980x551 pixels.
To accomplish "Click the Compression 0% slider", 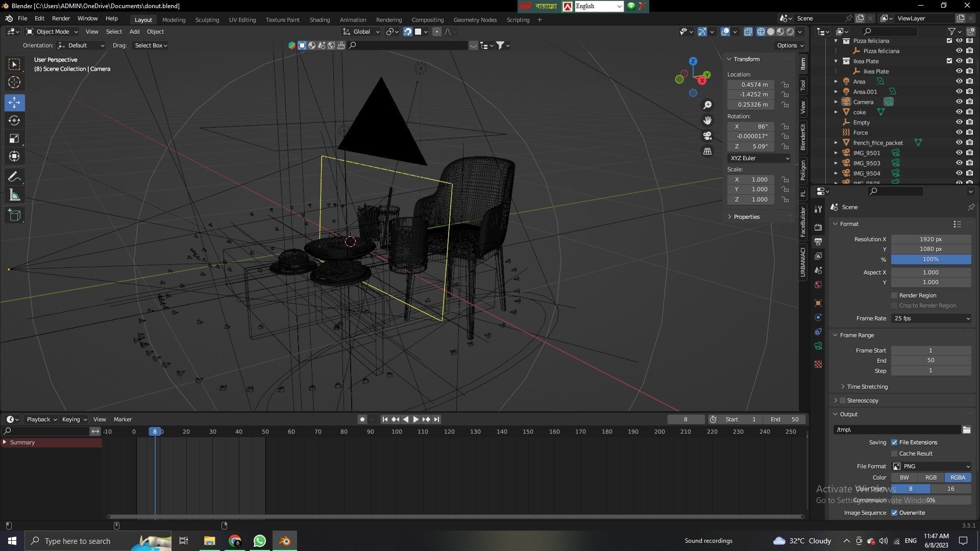I will pos(931,500).
